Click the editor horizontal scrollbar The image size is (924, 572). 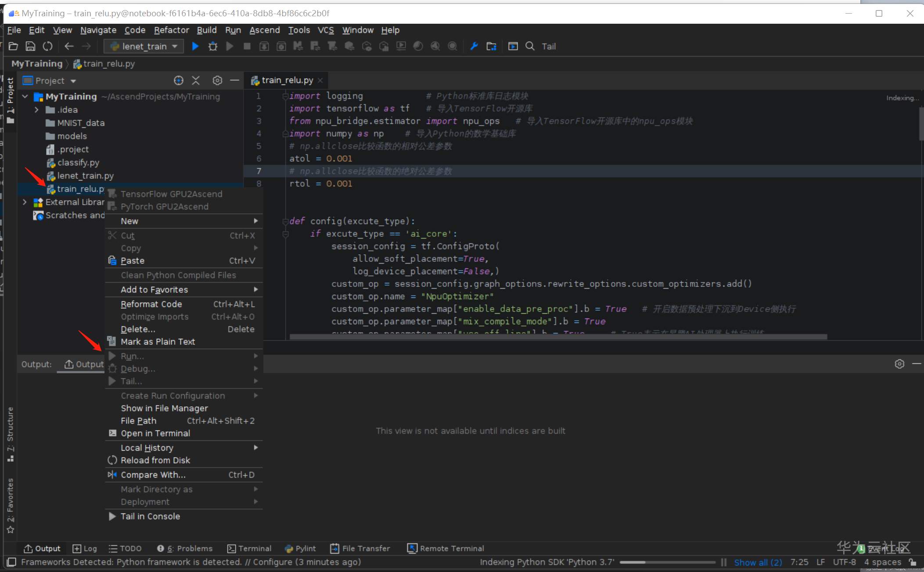[x=558, y=337]
